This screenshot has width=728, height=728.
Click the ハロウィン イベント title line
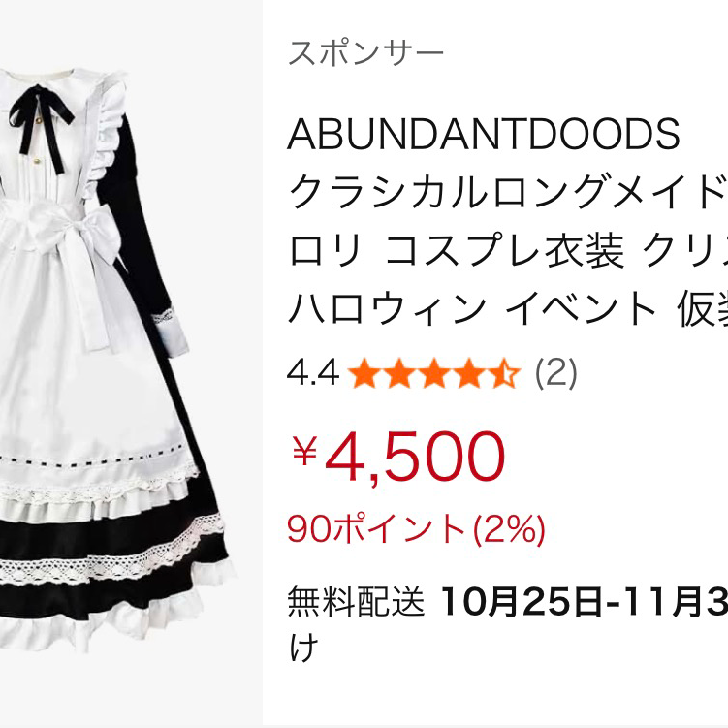pos(508,308)
